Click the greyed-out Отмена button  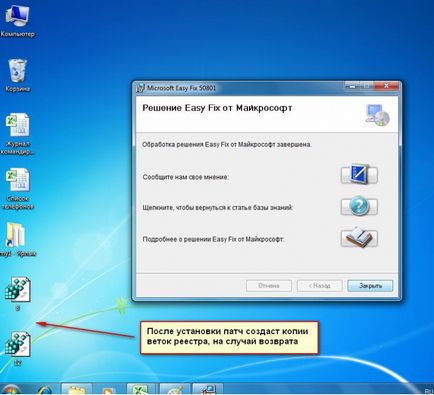point(269,286)
